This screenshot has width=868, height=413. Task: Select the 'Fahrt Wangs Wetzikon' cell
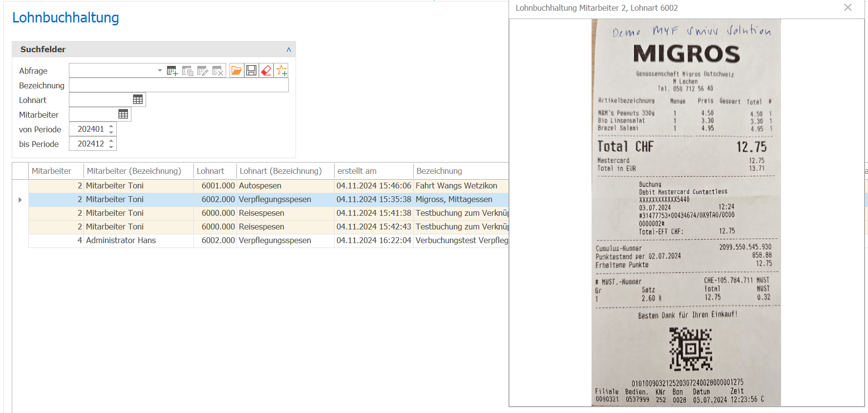(x=461, y=186)
